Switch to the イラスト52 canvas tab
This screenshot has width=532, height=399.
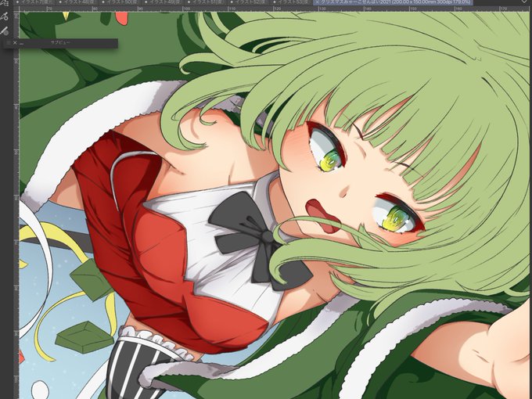(249, 2)
